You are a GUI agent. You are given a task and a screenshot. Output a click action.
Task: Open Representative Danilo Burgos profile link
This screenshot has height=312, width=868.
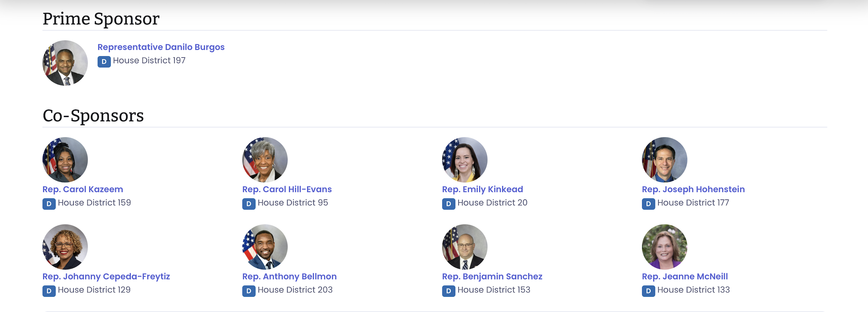pyautogui.click(x=161, y=47)
